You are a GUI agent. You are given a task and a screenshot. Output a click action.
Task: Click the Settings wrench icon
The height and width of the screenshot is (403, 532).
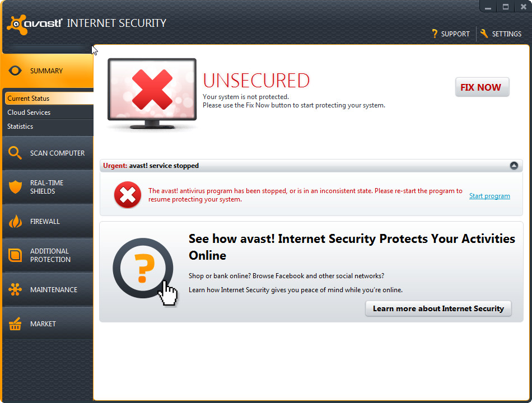pyautogui.click(x=484, y=34)
